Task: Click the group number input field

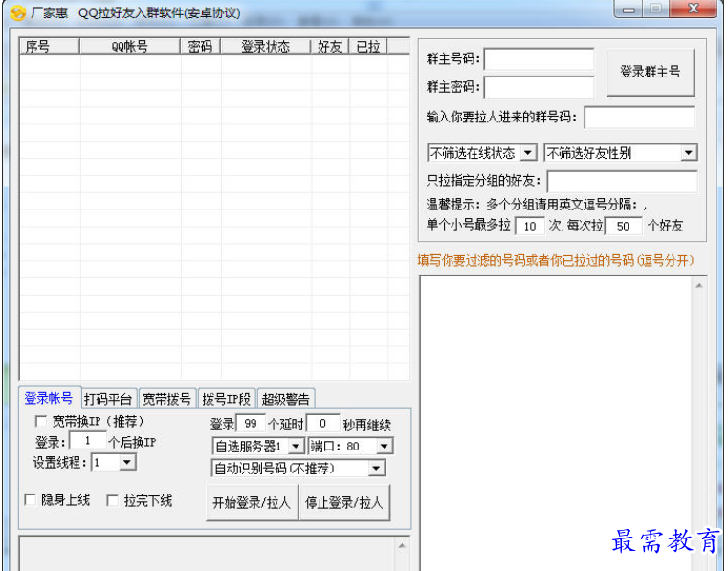Action: [640, 117]
